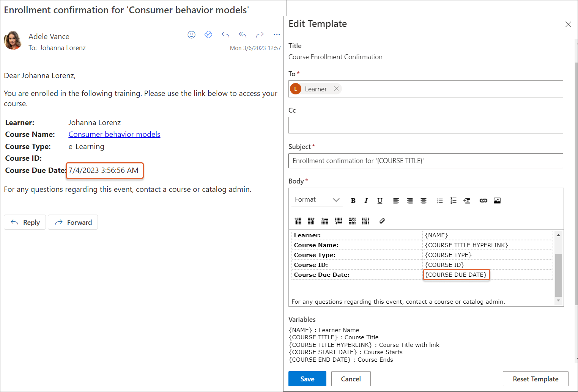The height and width of the screenshot is (392, 578).
Task: Click the forward arrow icon in the email header
Action: 260,35
